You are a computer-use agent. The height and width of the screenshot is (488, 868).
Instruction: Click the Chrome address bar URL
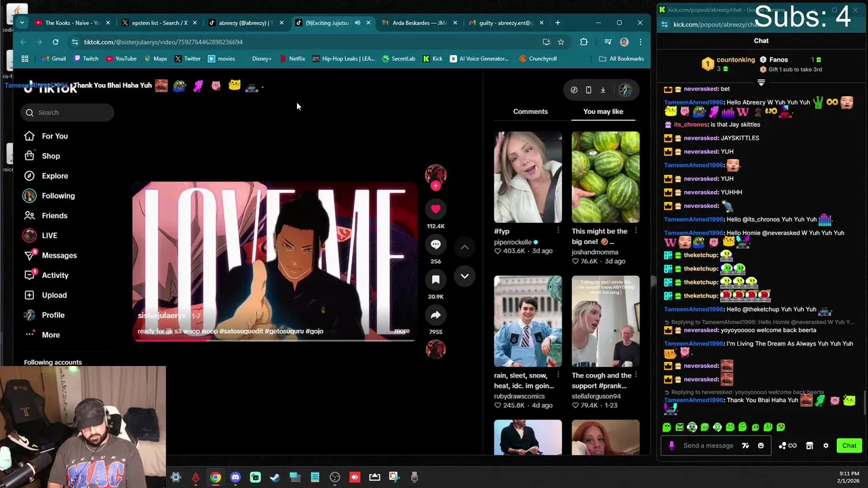pos(163,42)
